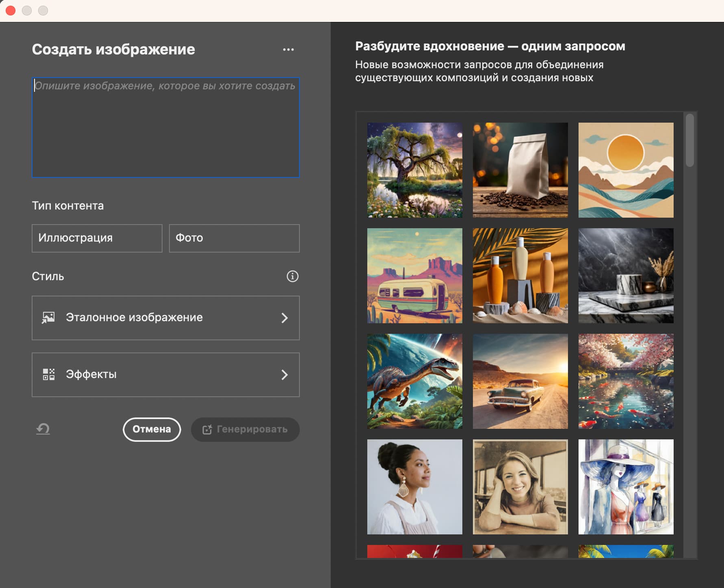Click the reference image icon in Эталонное изображение
The width and height of the screenshot is (724, 588).
click(x=48, y=318)
